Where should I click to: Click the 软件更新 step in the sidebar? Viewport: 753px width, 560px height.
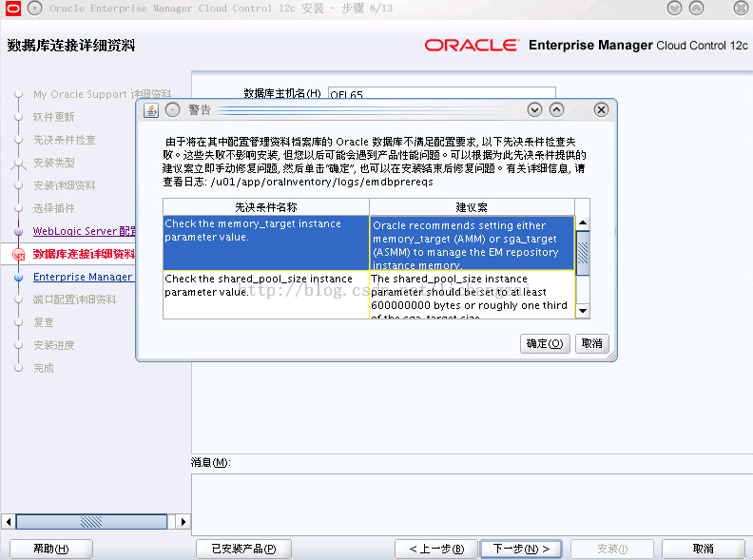(54, 117)
